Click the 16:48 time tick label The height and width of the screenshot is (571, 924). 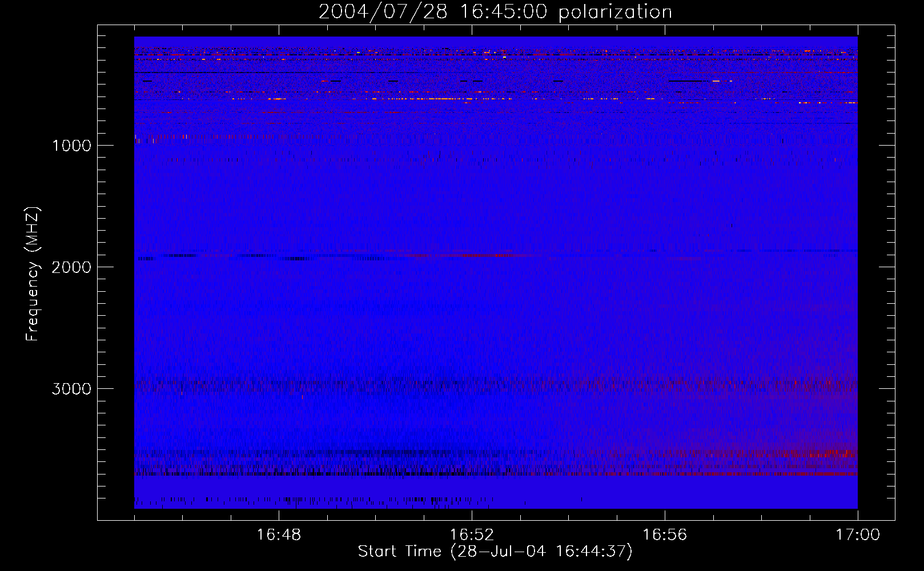(279, 535)
